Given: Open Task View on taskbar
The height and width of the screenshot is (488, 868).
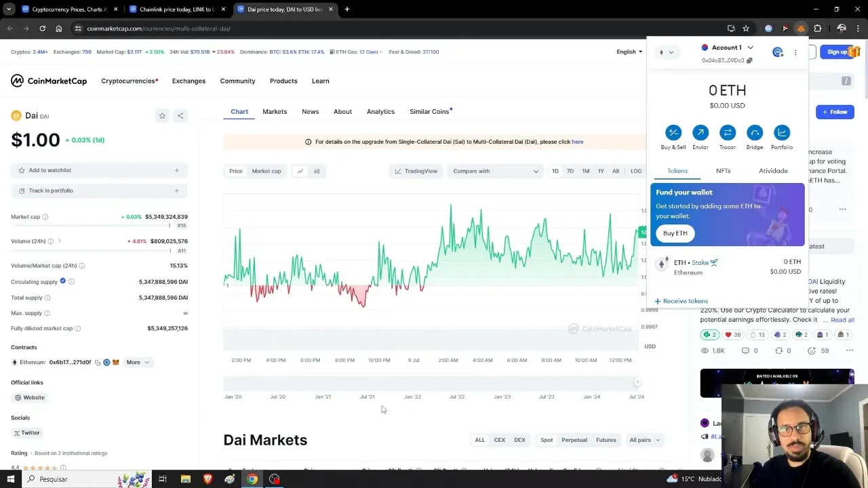Looking at the screenshot, I should (163, 479).
